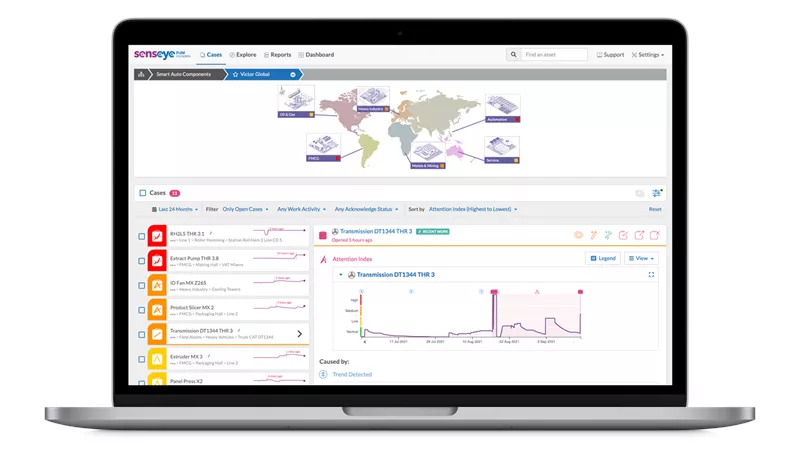Check the Transmission DT1344 THR 3 checkbox
The width and height of the screenshot is (800, 450).
[x=142, y=334]
